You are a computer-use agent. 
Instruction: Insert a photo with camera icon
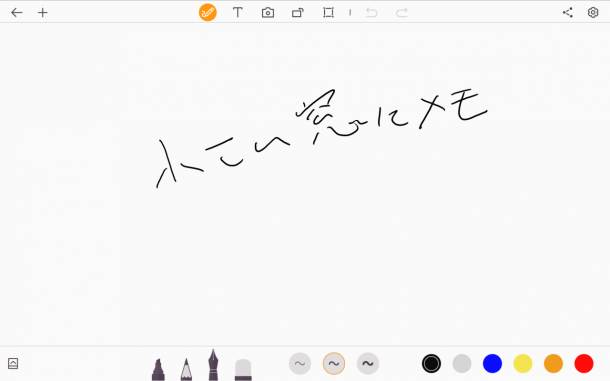pos(268,13)
